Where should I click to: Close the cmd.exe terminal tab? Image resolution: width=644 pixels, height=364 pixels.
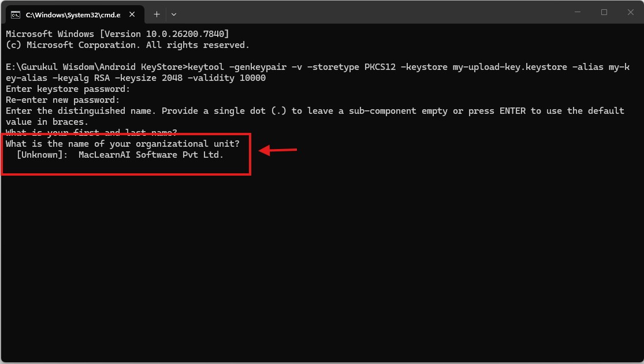(x=133, y=14)
